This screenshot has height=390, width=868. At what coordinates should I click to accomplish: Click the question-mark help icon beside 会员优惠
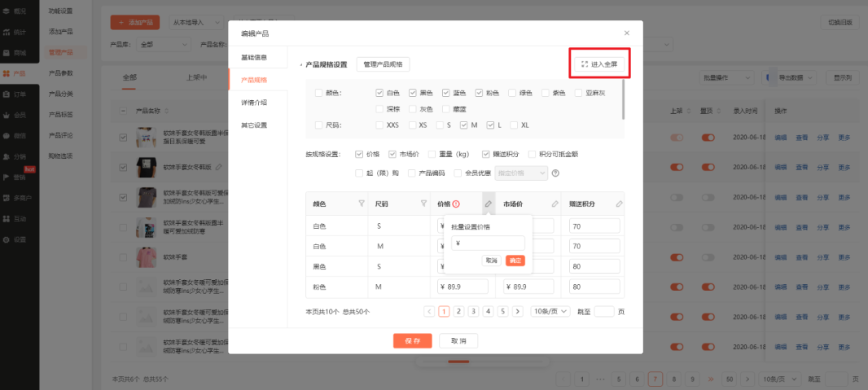click(x=555, y=173)
